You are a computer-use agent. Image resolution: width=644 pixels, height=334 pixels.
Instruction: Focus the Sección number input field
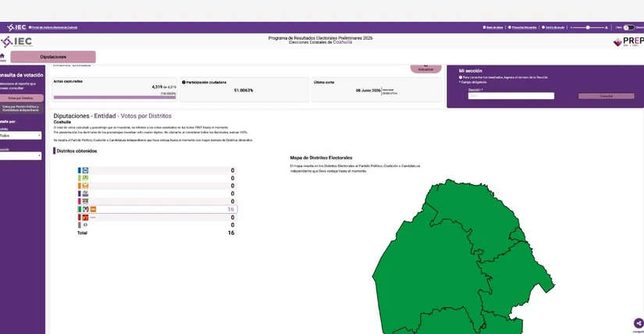click(511, 96)
